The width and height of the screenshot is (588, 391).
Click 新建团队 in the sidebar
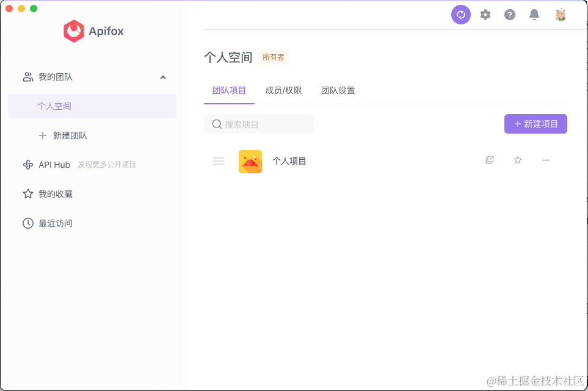click(x=70, y=135)
